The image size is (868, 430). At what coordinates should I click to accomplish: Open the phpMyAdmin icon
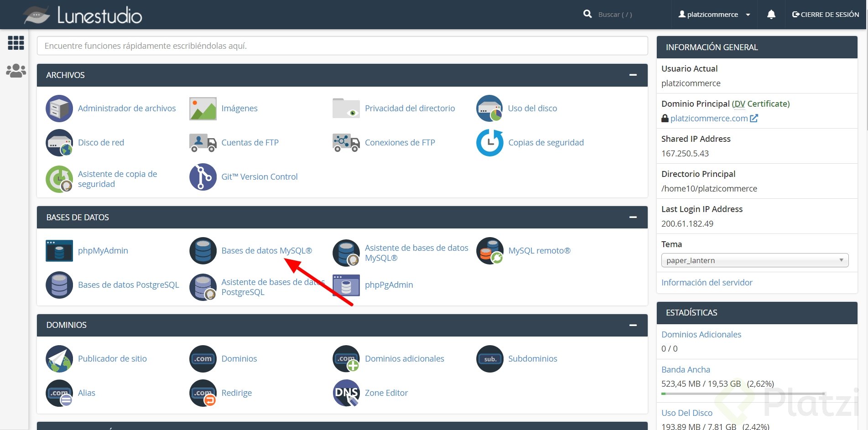(x=59, y=251)
